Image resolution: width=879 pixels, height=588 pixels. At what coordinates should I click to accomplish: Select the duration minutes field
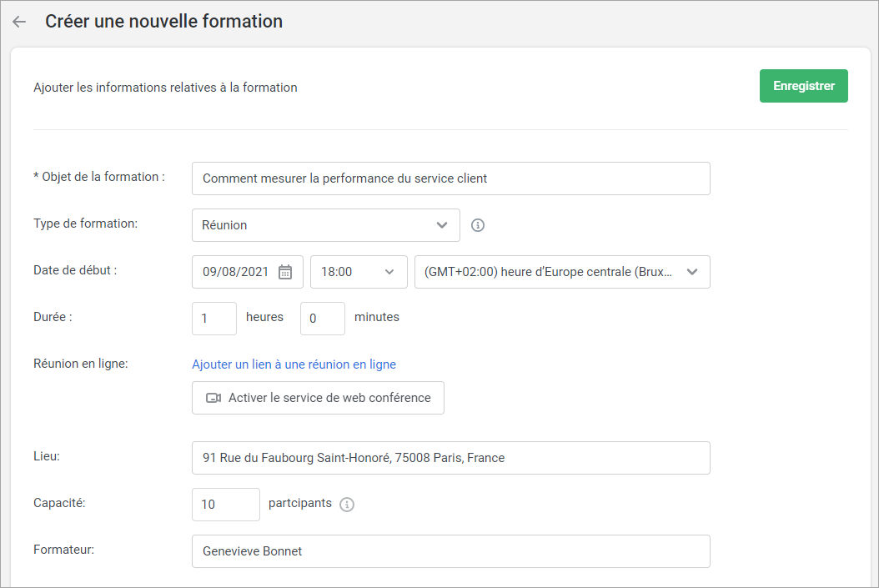point(322,319)
